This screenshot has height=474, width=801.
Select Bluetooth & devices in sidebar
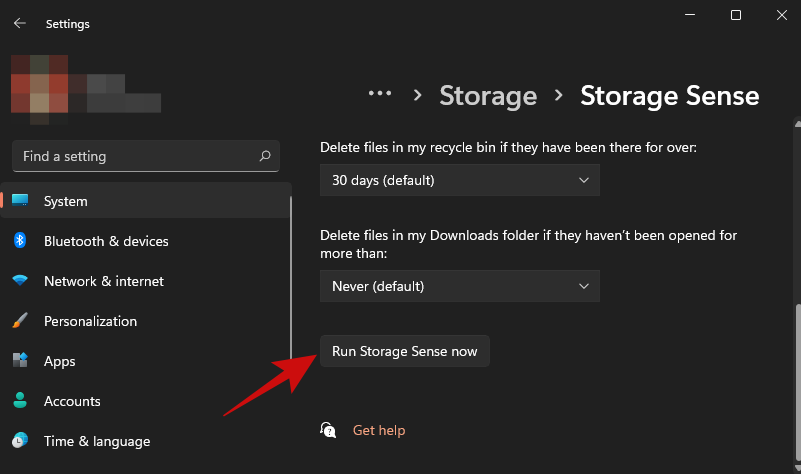point(106,241)
